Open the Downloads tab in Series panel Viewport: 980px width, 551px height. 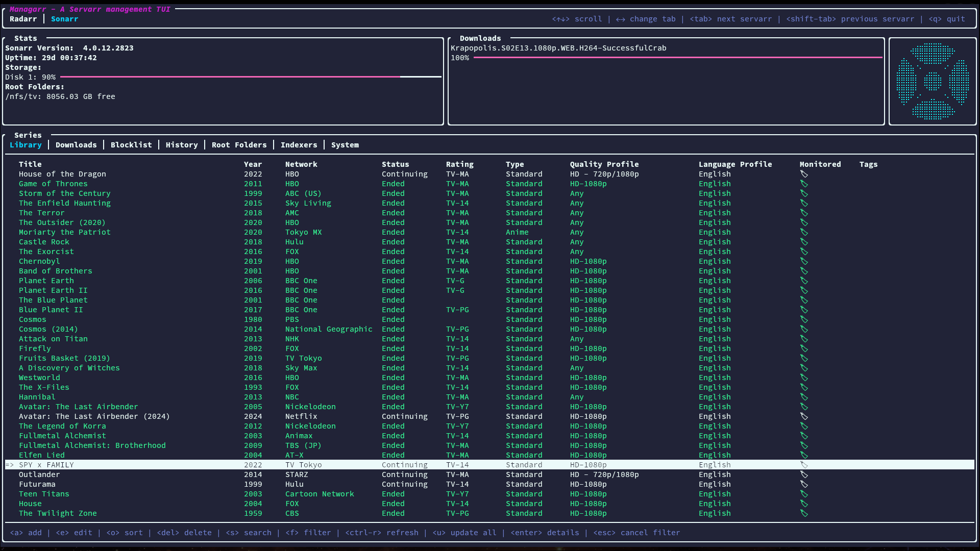point(76,145)
